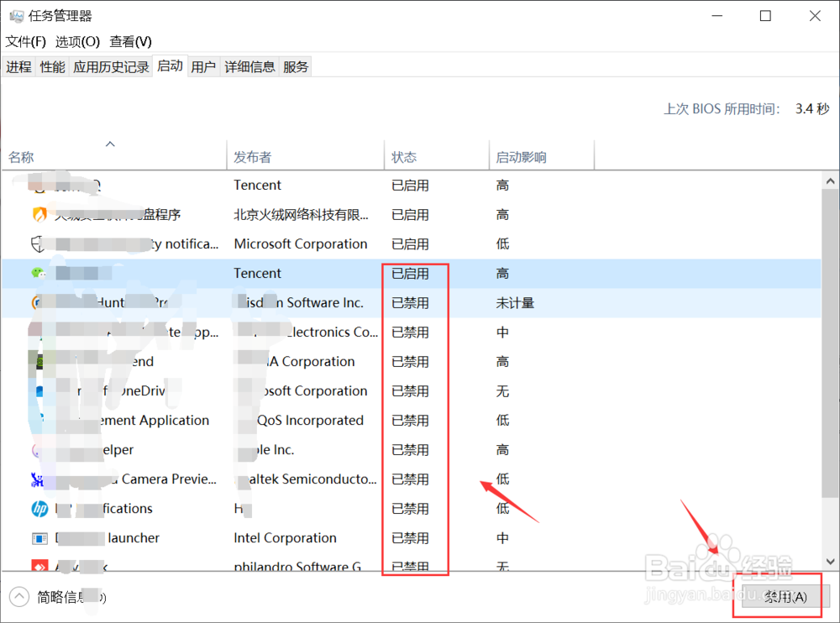The width and height of the screenshot is (840, 623).
Task: Click 已启用 status in WeChat row
Action: click(x=411, y=273)
